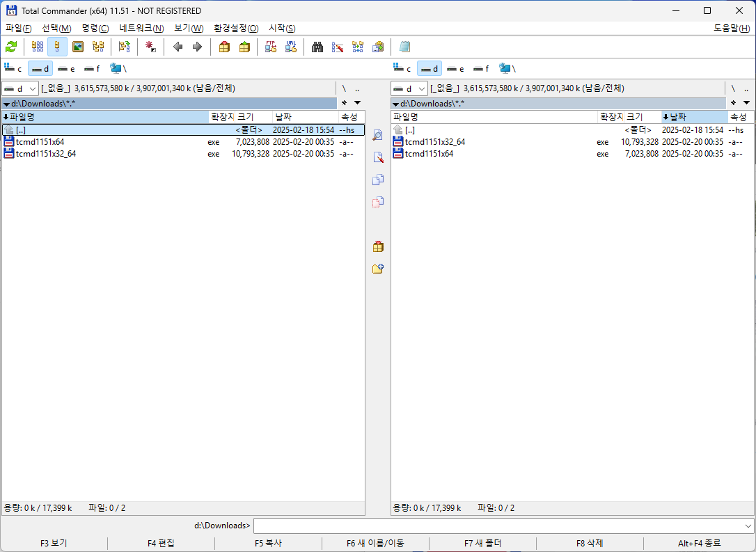
Task: Click the copy files icon in middle bar
Action: (378, 180)
